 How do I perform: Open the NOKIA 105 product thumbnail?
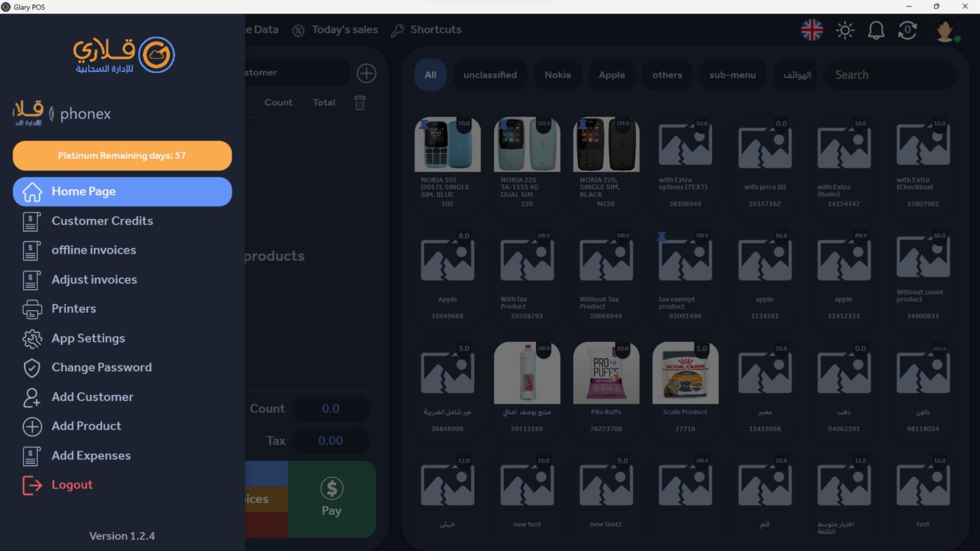pyautogui.click(x=447, y=144)
